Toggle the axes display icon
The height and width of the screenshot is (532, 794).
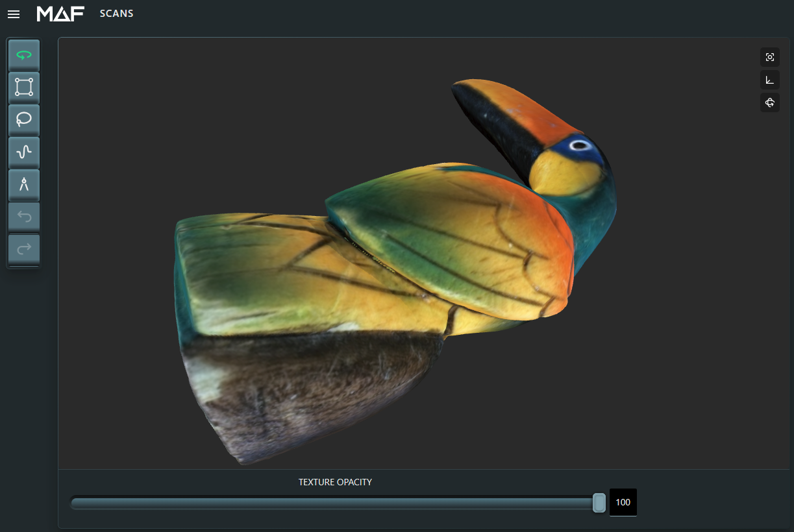coord(770,80)
